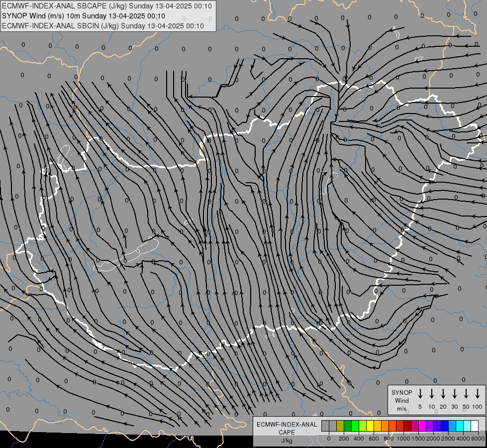Click the '600' tick label on CAPE scale
The width and height of the screenshot is (487, 448).
(374, 439)
